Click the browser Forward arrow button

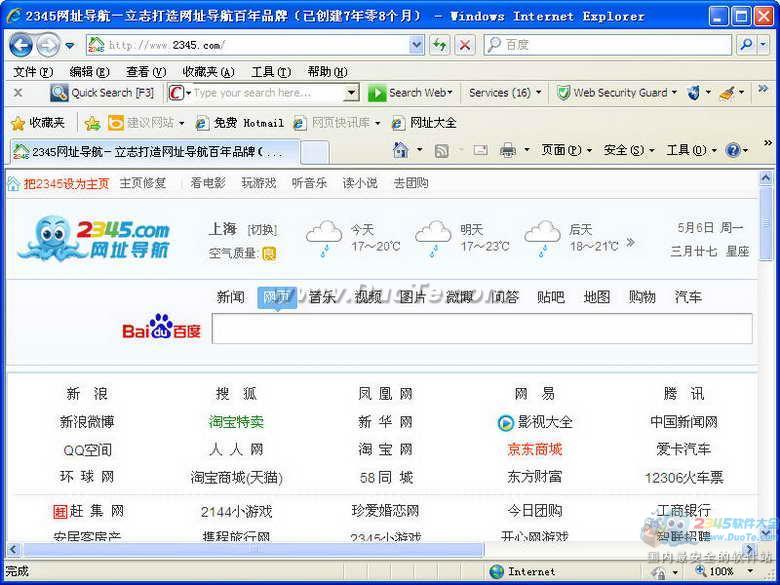click(x=49, y=45)
